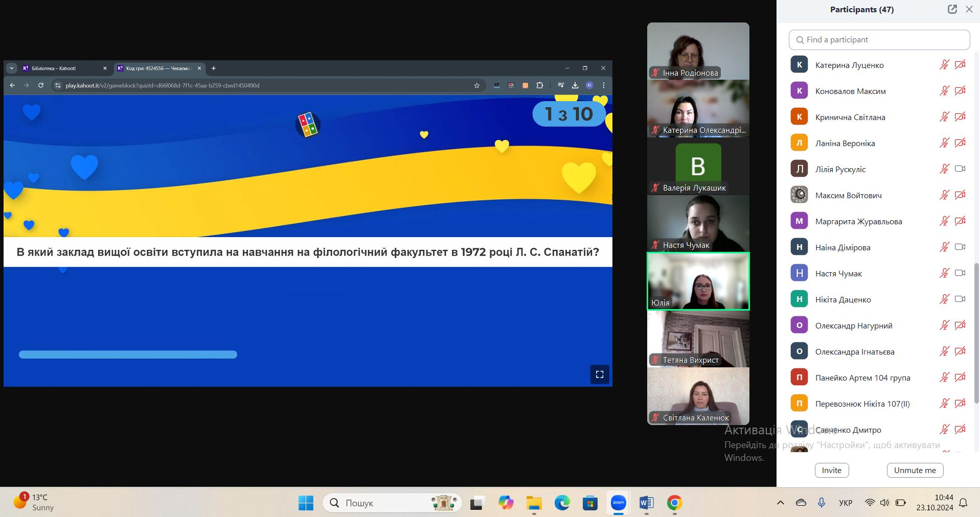Pop out the Participants panel
This screenshot has width=980, height=517.
point(952,9)
